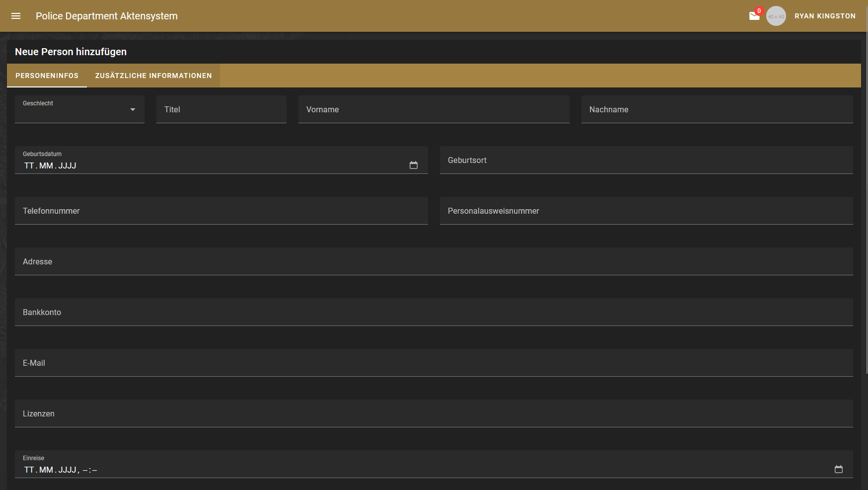
Task: Switch to the Zusätzliche Informationen tab
Action: tap(153, 76)
